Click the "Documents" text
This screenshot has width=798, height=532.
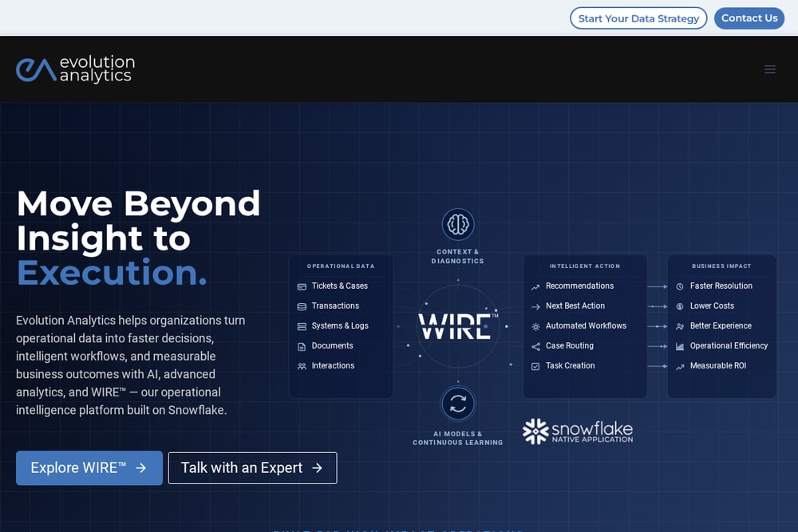pos(332,345)
